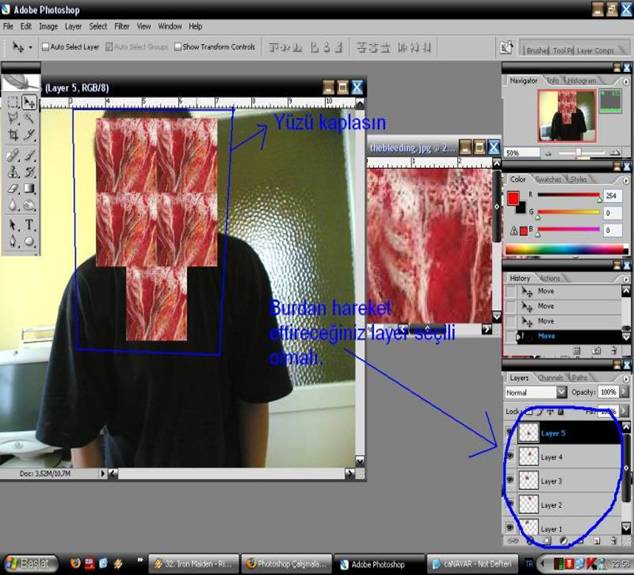This screenshot has height=575, width=634.
Task: Launch Firefox from quick launch bar
Action: 75,563
